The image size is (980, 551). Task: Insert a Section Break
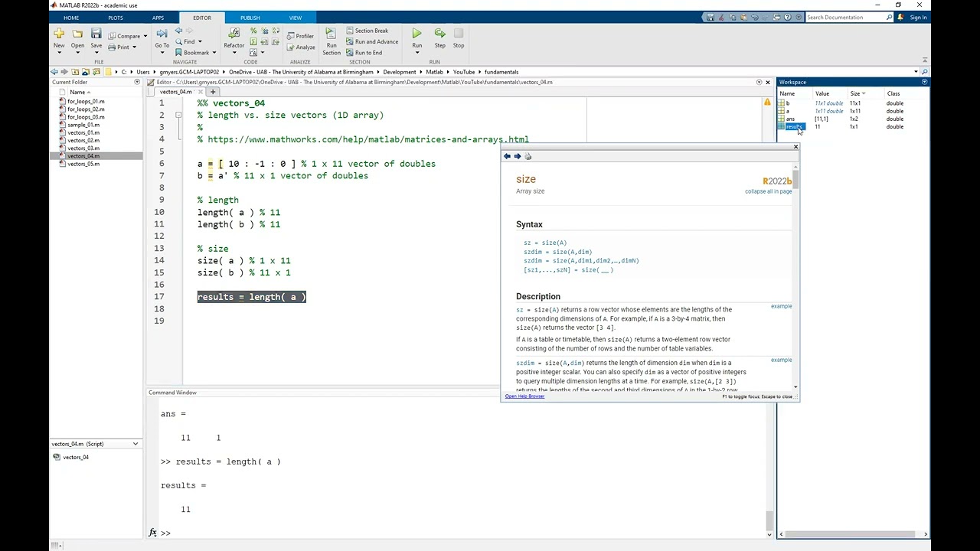pos(367,31)
